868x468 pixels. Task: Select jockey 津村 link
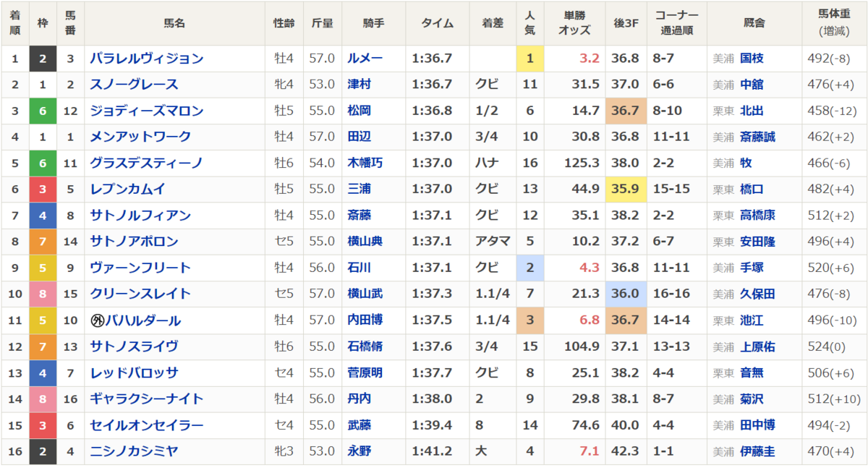pos(359,85)
